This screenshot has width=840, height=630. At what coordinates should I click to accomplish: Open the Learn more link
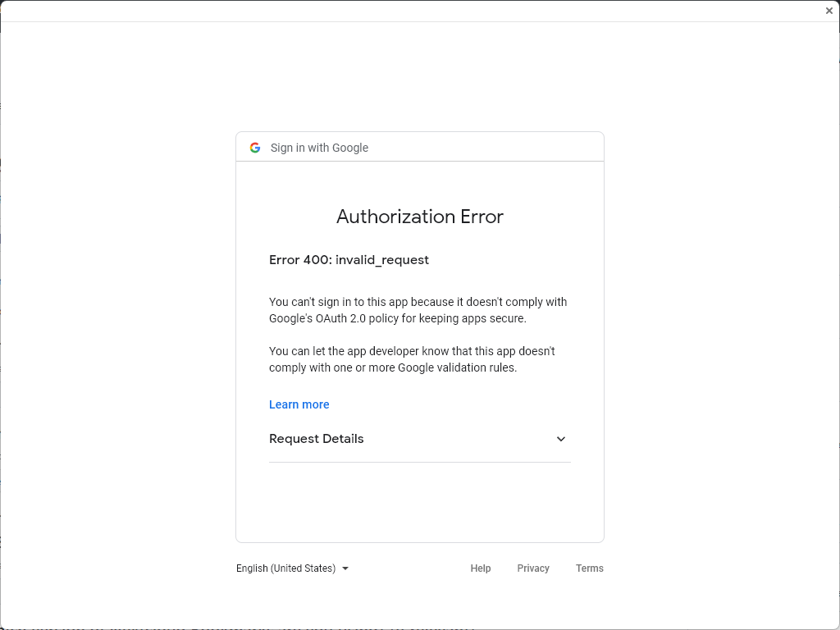click(299, 404)
